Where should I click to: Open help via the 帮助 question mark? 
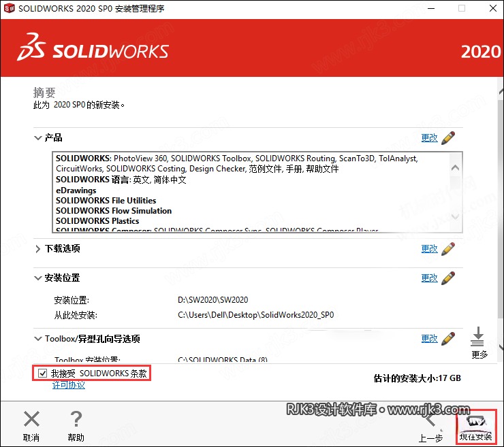click(76, 418)
